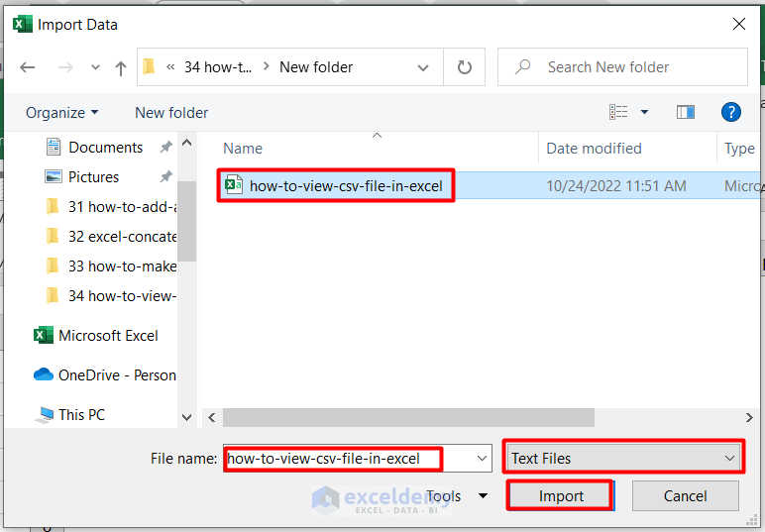
Task: Click the pin icon next to Pictures
Action: tap(165, 176)
